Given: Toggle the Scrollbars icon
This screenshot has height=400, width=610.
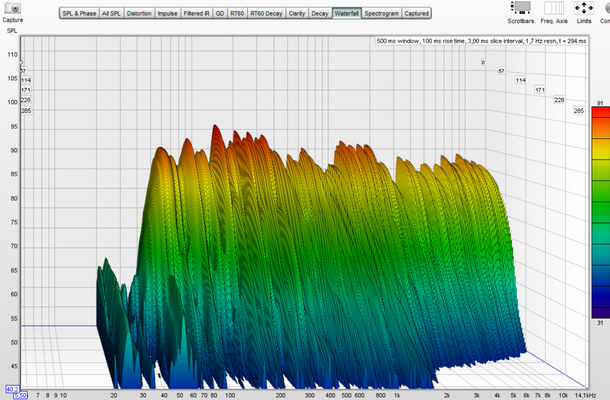Looking at the screenshot, I should point(521,8).
